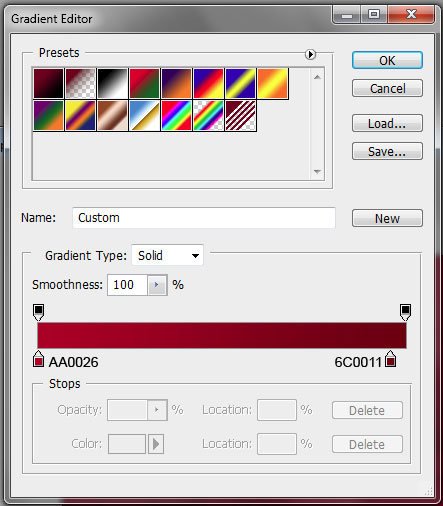Pick the violet to orange gradient preset
Image resolution: width=443 pixels, height=506 pixels.
coord(176,83)
